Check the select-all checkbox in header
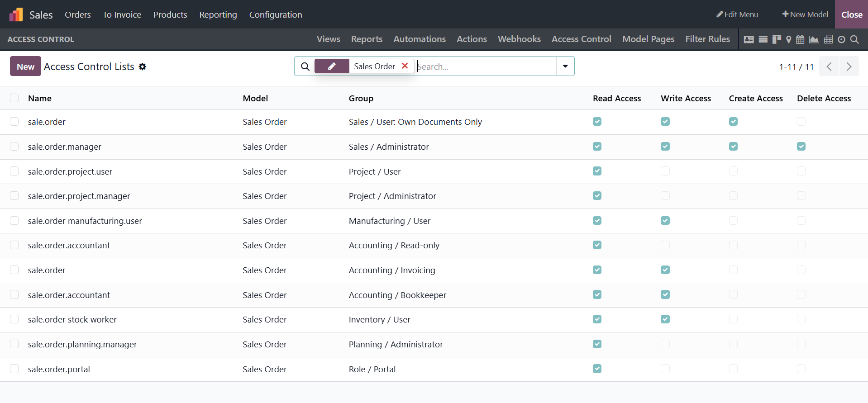This screenshot has width=868, height=403. [x=14, y=98]
